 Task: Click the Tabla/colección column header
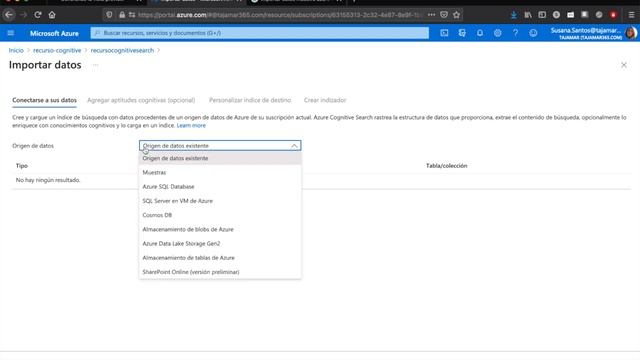coord(447,166)
